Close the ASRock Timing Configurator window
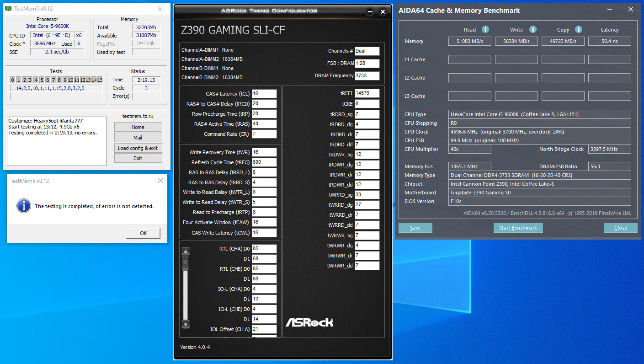The image size is (644, 364). (x=383, y=12)
